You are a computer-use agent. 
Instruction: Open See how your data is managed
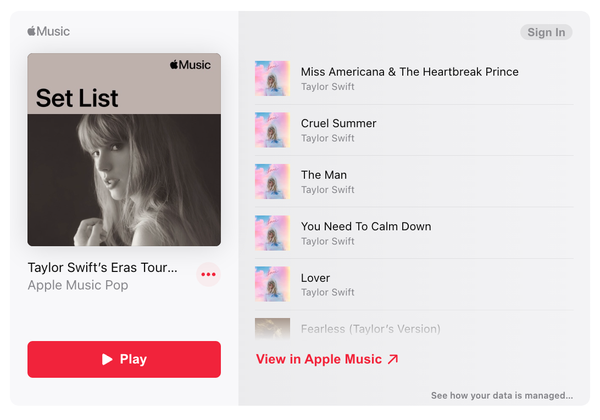[x=502, y=395]
